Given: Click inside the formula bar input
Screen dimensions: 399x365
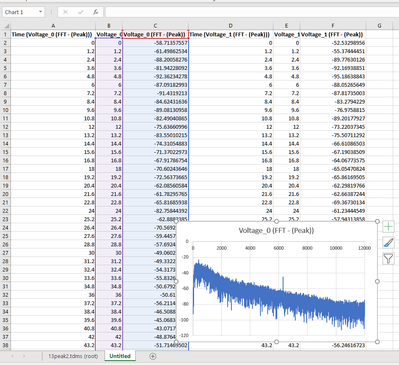Looking at the screenshot, I should pos(252,12).
